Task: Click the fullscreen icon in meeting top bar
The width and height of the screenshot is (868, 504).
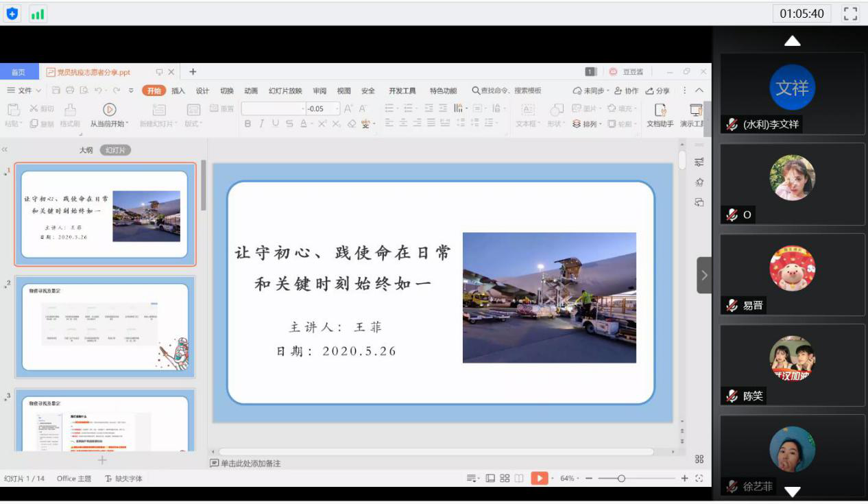Action: click(850, 13)
